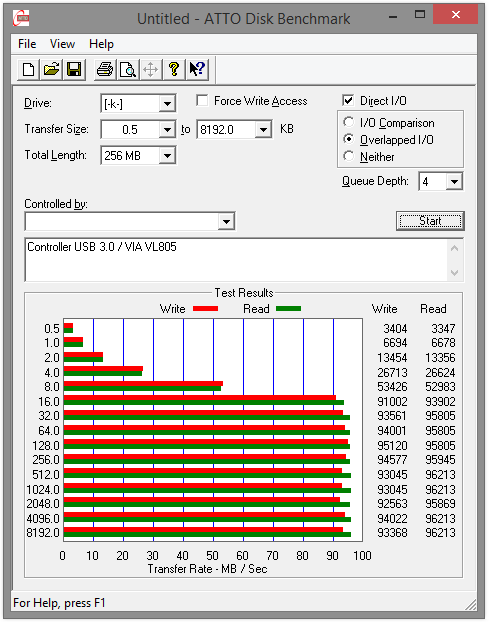Expand the Drive dropdown showing [-k-]
This screenshot has height=622, width=491.
[x=167, y=104]
